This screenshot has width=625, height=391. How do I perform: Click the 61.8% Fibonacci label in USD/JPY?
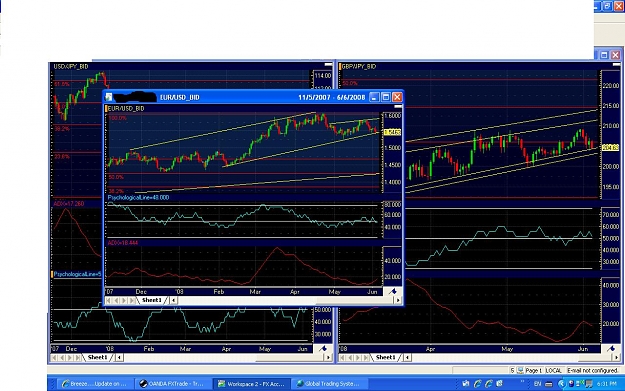pos(62,84)
